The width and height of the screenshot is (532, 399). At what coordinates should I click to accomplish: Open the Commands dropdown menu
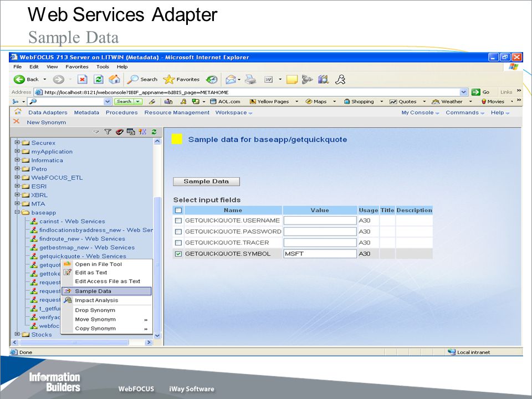pos(465,112)
